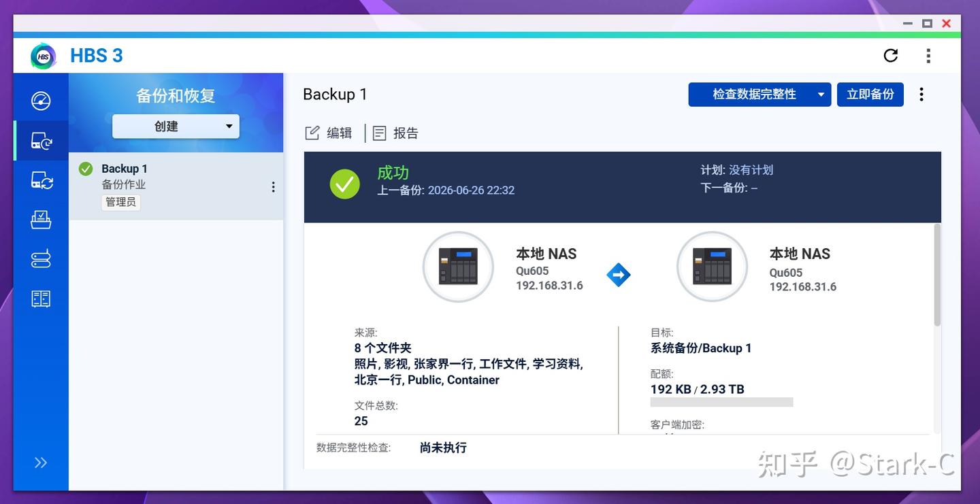Open the Sync sidebar icon
The width and height of the screenshot is (980, 504).
(41, 180)
